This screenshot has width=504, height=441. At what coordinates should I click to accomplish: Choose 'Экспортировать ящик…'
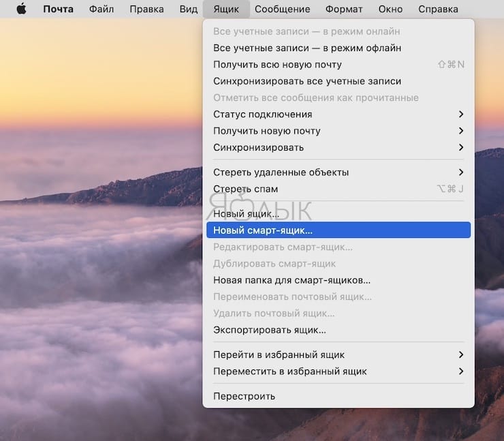[x=338, y=330]
